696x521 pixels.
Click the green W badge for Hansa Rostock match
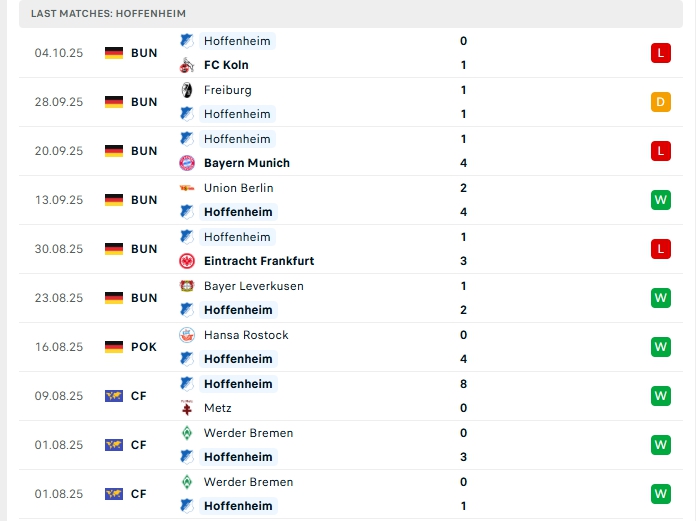660,347
